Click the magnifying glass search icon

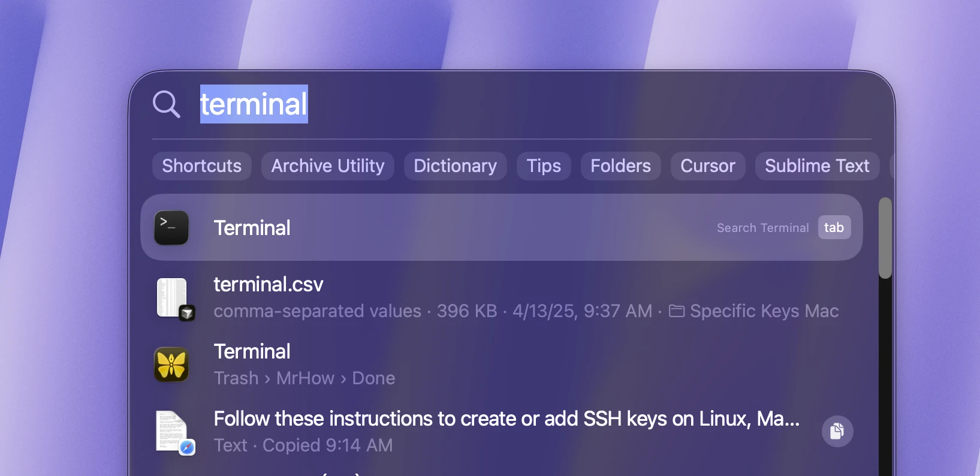coord(167,104)
